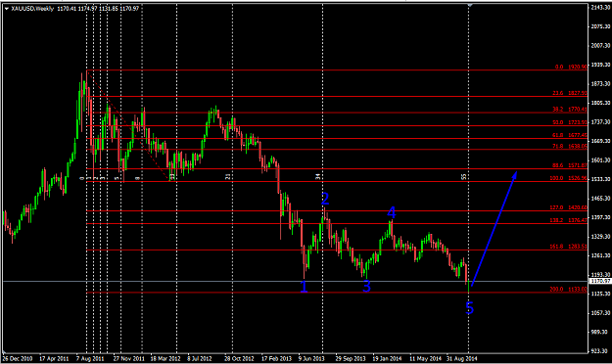Select the Fibonacci 50.0 level label
612x364 pixels.
[570, 122]
